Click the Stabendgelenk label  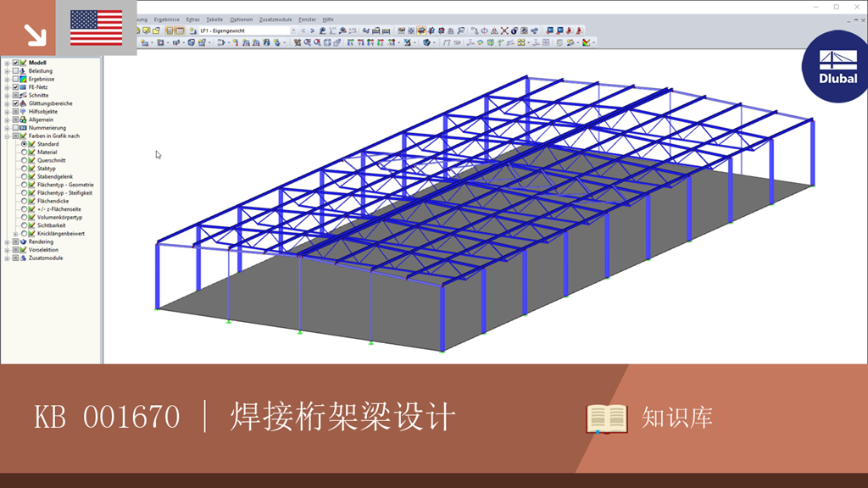point(55,176)
